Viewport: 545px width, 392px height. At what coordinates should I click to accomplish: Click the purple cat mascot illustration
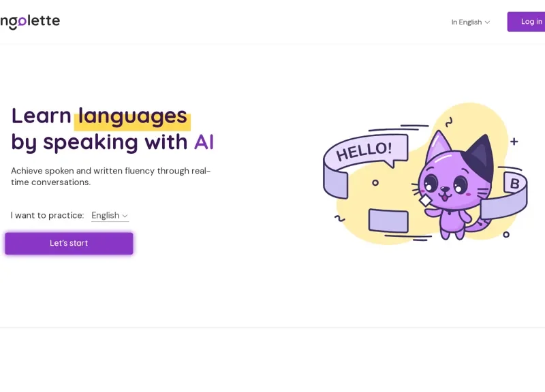point(454,186)
